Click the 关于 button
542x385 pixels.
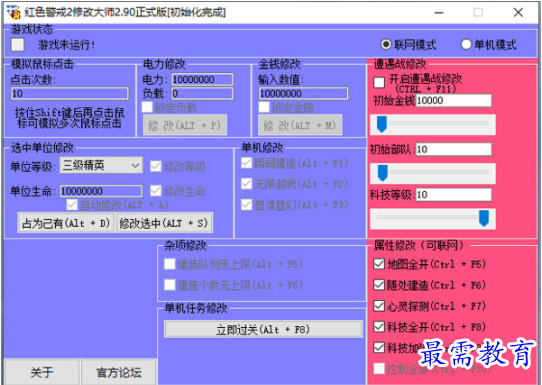pyautogui.click(x=42, y=372)
